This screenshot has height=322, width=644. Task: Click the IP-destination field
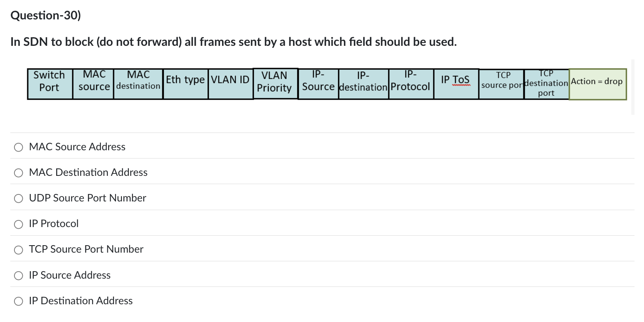coord(363,83)
